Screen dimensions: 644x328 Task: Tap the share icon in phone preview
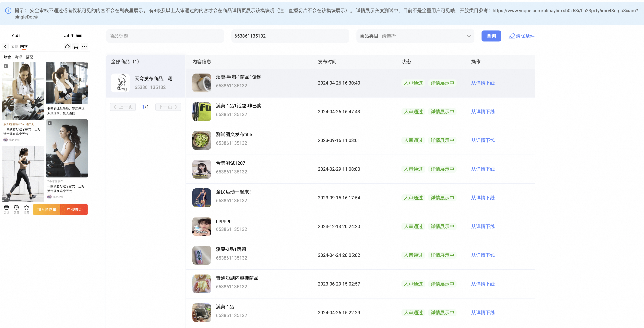(67, 46)
